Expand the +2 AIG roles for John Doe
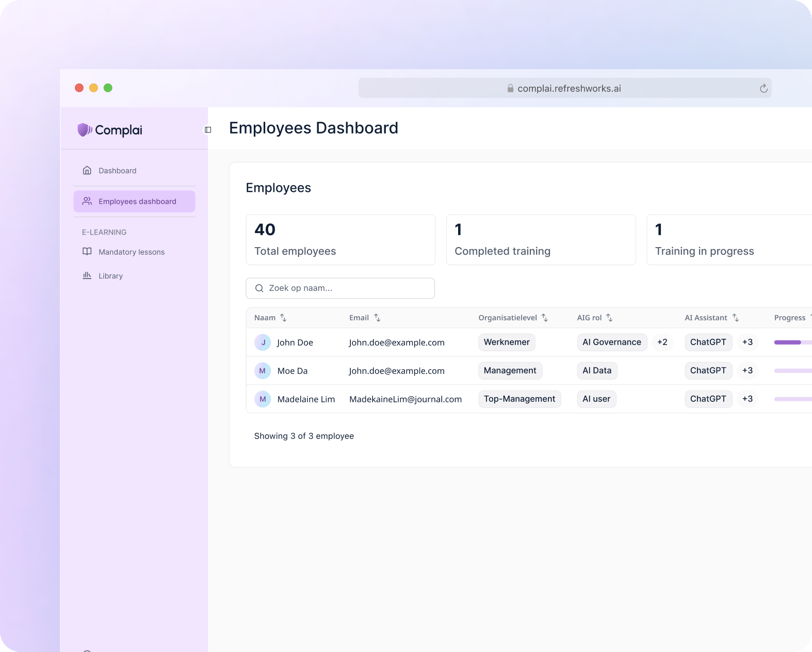Viewport: 812px width, 652px height. 662,342
